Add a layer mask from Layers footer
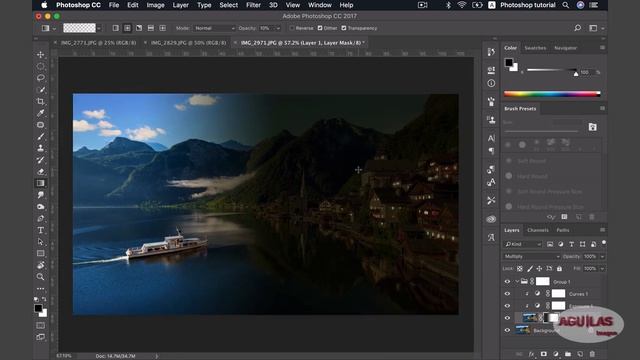This screenshot has height=360, width=640. (544, 354)
